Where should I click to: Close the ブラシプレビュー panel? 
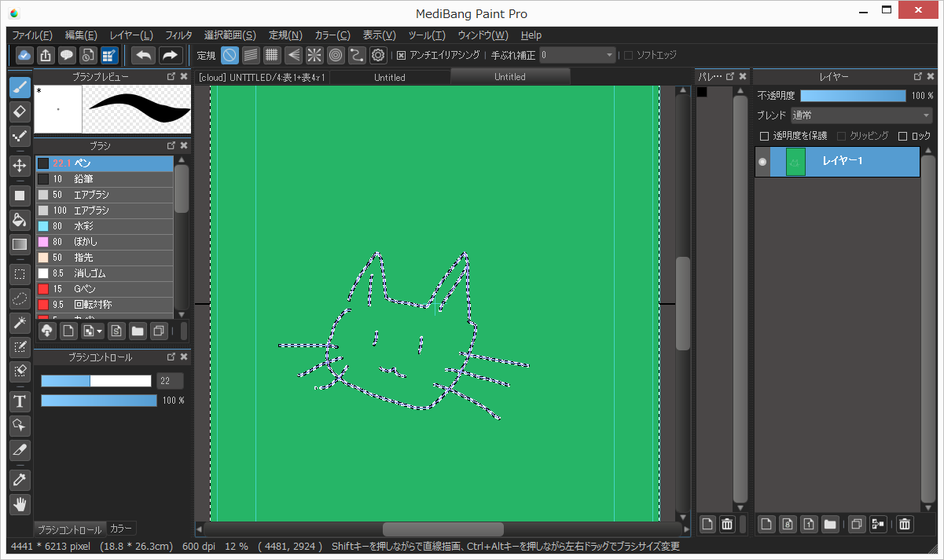(x=184, y=77)
